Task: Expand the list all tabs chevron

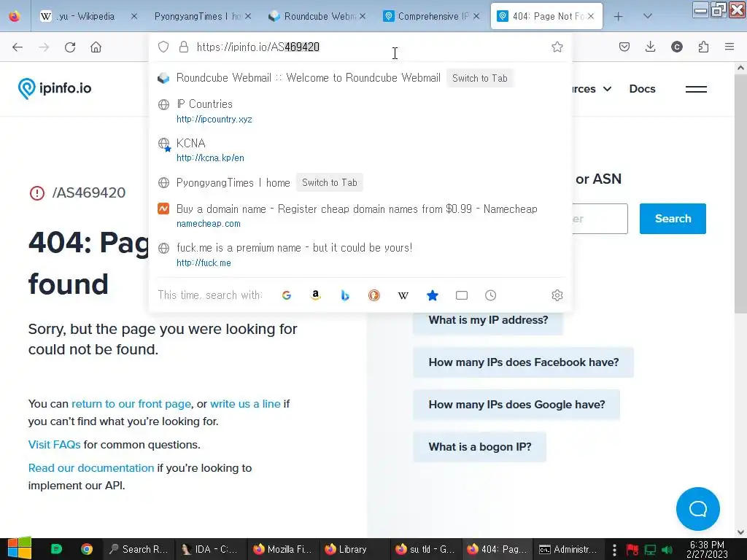Action: tap(647, 16)
